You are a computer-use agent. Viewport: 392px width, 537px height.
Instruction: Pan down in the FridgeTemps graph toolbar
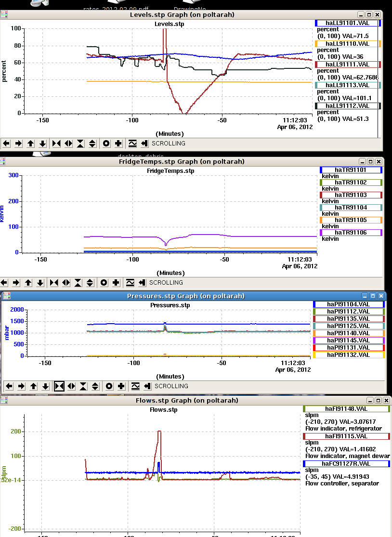point(40,283)
